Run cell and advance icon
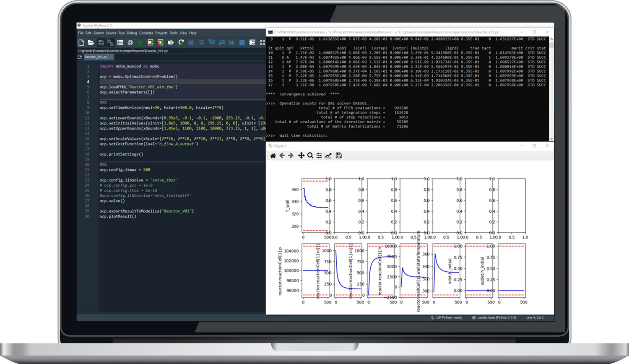 click(x=160, y=42)
